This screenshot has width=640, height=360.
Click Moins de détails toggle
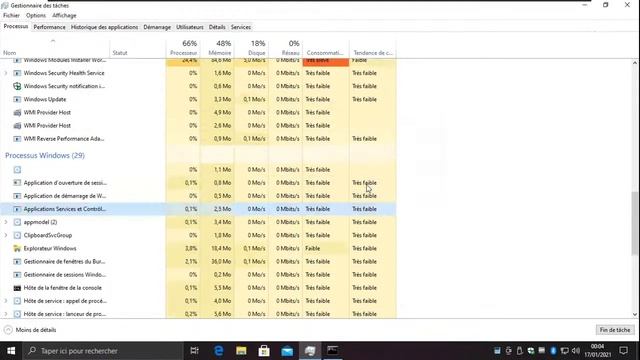point(30,330)
